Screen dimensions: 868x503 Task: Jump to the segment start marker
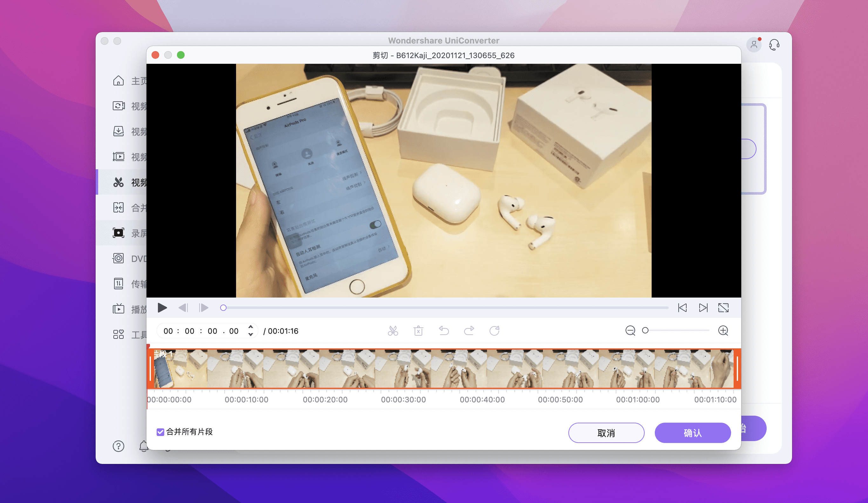(682, 308)
